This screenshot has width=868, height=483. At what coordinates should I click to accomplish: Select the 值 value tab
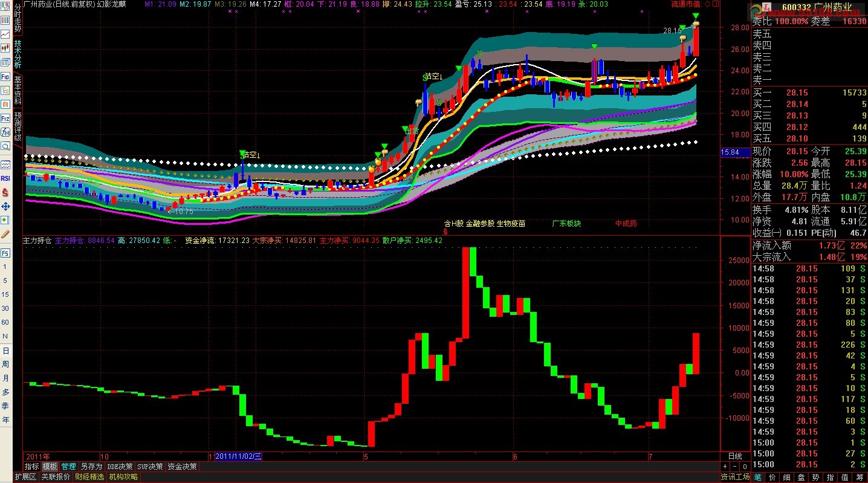click(845, 477)
